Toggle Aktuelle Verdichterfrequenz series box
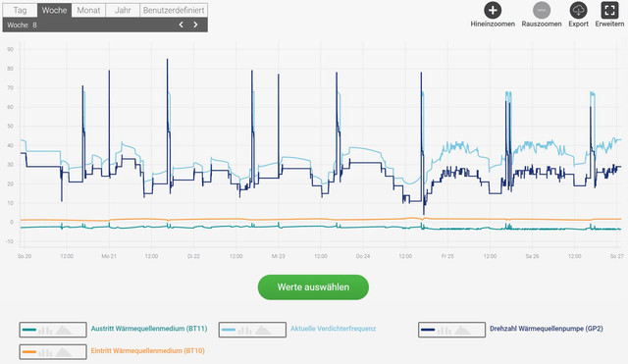Screen dimensions: 628x364 tap(252, 330)
